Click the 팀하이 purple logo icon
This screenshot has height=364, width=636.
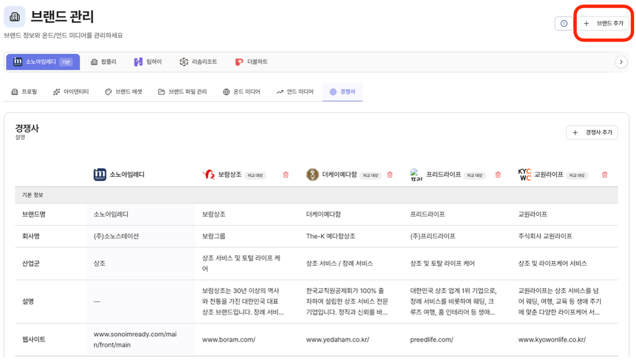(x=139, y=61)
